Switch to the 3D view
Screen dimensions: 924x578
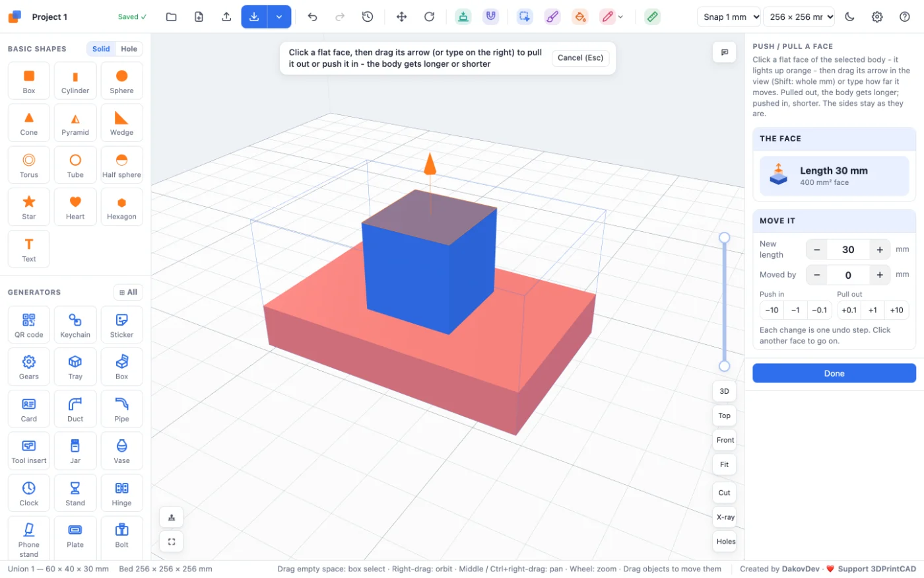coord(724,391)
